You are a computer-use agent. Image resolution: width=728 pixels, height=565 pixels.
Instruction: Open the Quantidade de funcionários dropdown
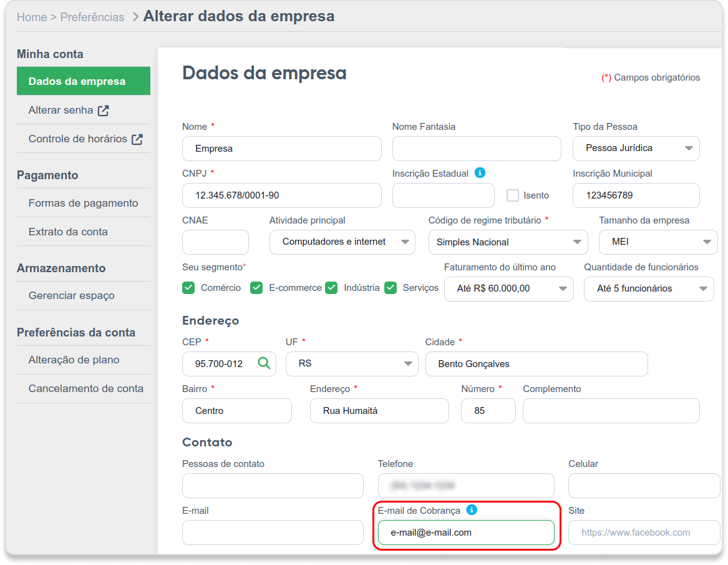click(649, 288)
